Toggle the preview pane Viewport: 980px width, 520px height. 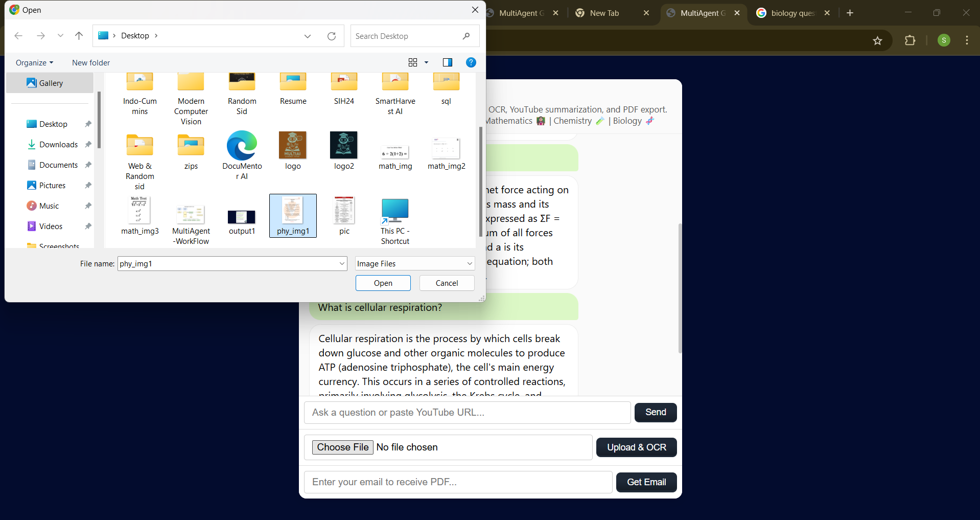tap(448, 62)
